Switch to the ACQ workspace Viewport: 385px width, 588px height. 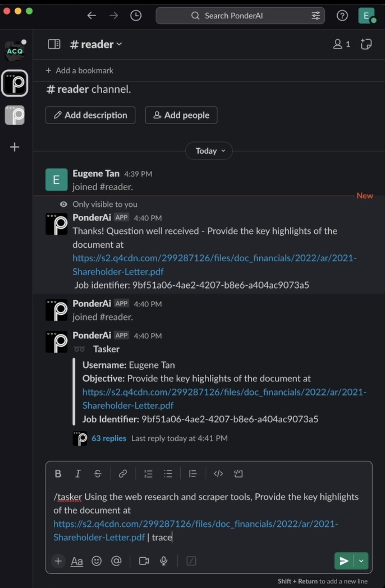pyautogui.click(x=15, y=51)
